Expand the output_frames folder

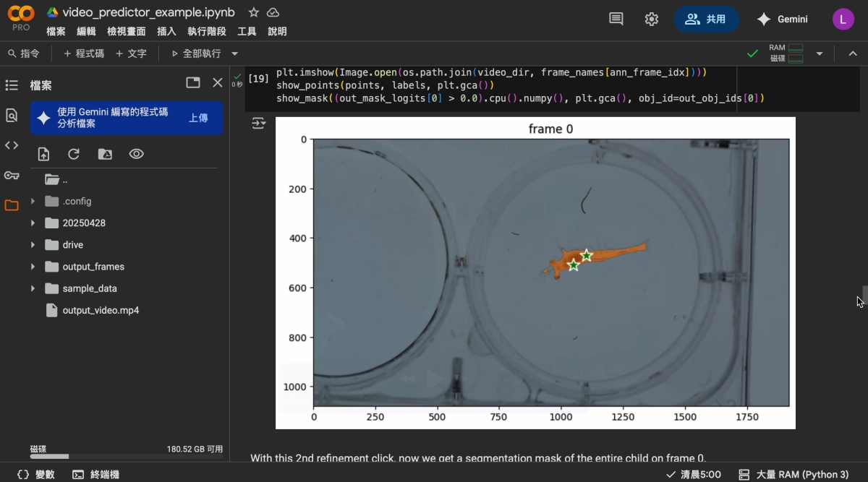click(33, 267)
